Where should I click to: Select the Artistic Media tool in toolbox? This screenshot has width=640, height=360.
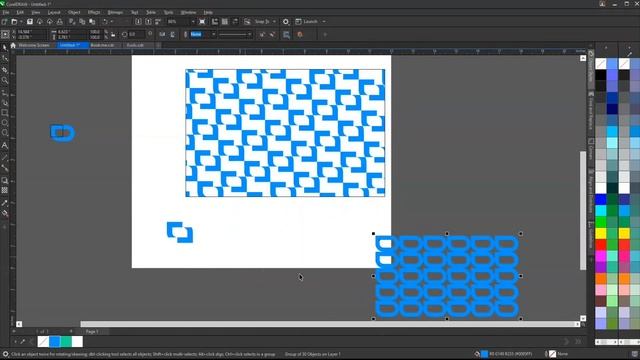pos(4,103)
